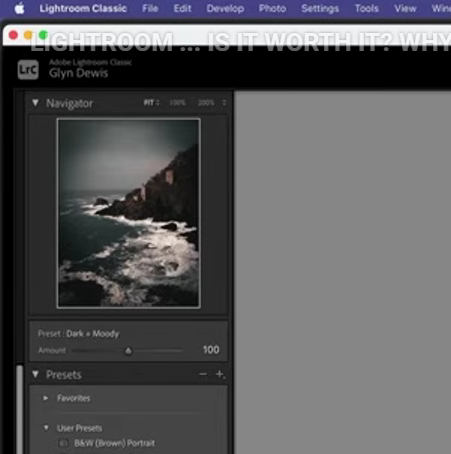Open the Develop menu

pyautogui.click(x=225, y=8)
